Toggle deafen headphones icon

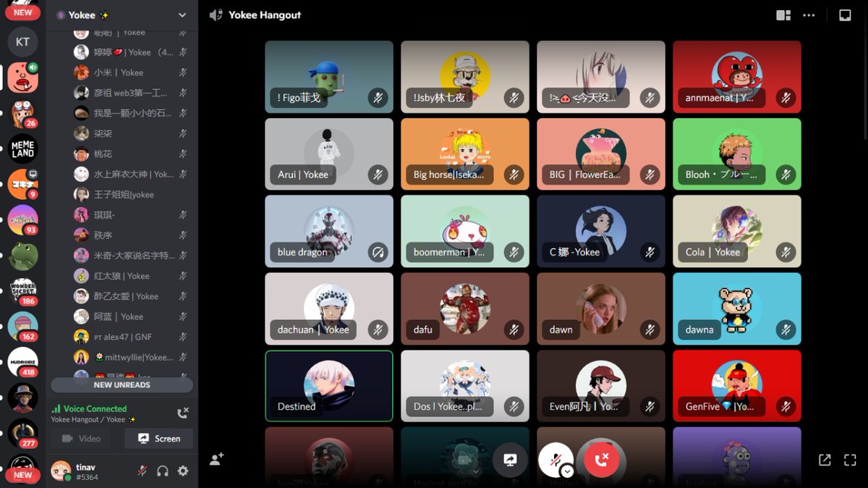point(163,471)
